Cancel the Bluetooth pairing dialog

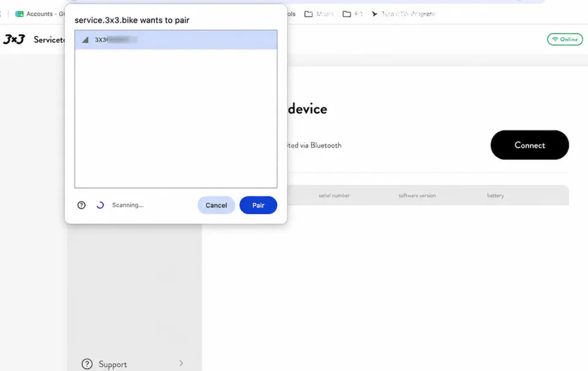click(x=216, y=205)
